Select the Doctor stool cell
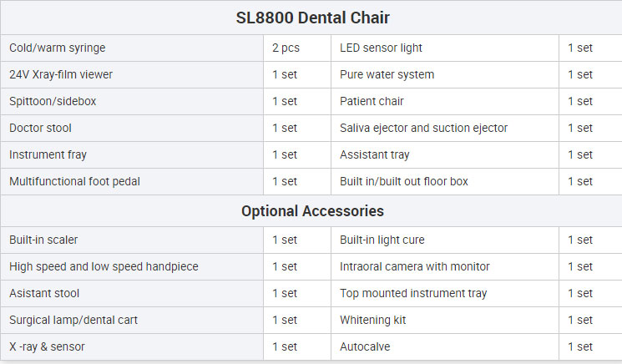Viewport: 622px width, 364px height. click(x=132, y=128)
